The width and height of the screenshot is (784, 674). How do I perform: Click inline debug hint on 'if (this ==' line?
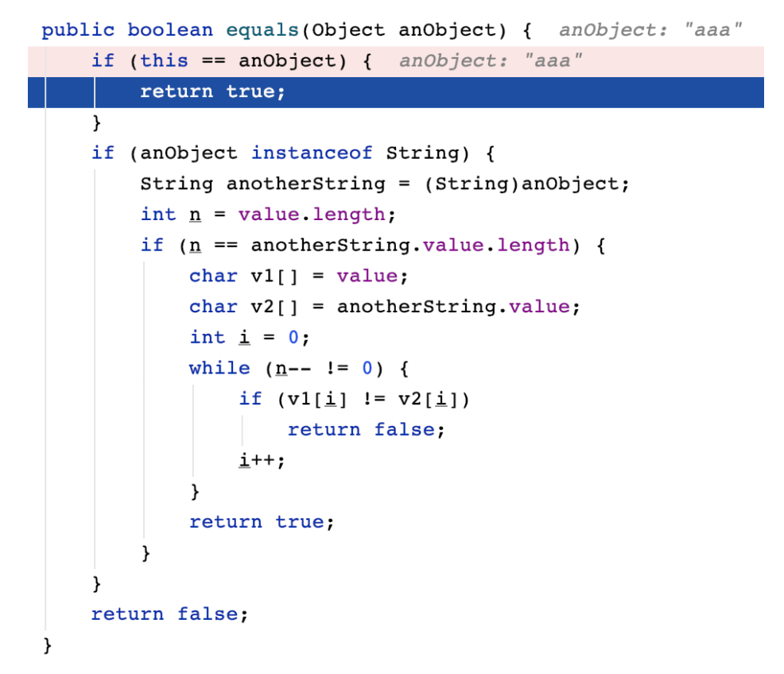pyautogui.click(x=491, y=61)
